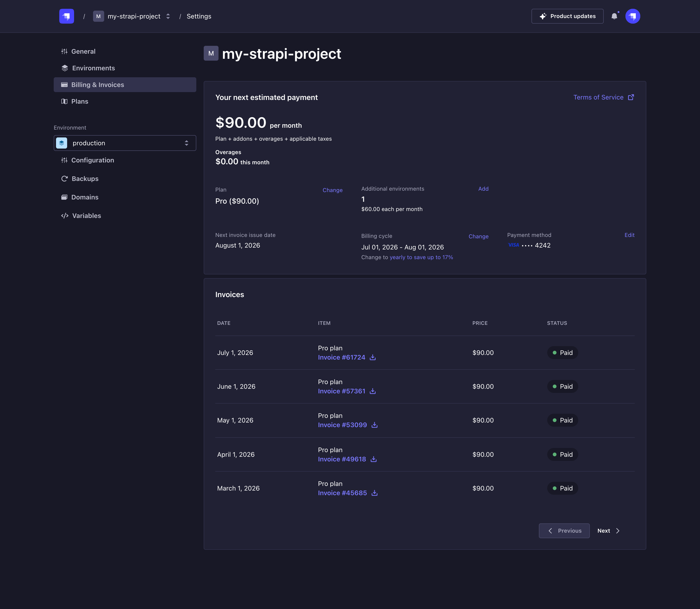The height and width of the screenshot is (609, 700).
Task: Click the Terms of Service external-link icon
Action: coord(631,97)
